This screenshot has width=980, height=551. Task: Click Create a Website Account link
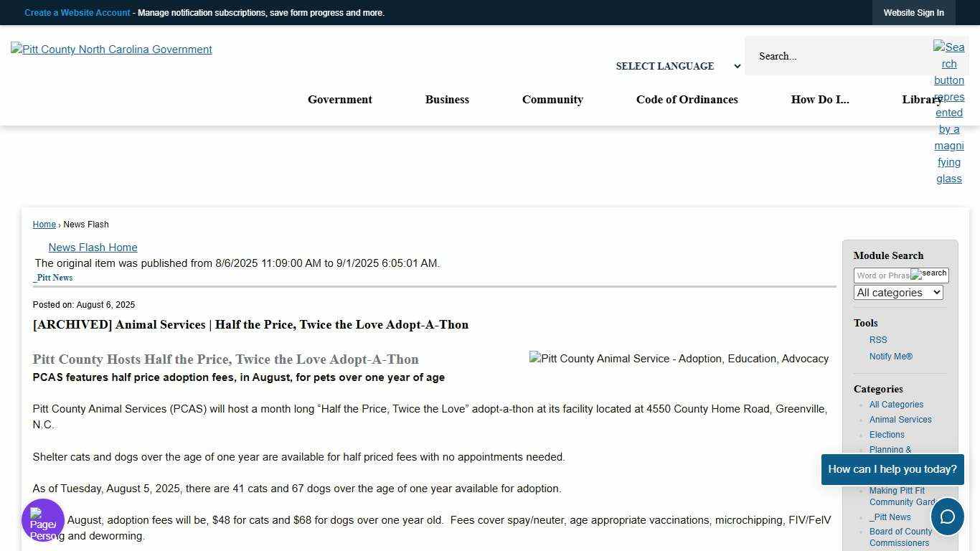(x=77, y=13)
